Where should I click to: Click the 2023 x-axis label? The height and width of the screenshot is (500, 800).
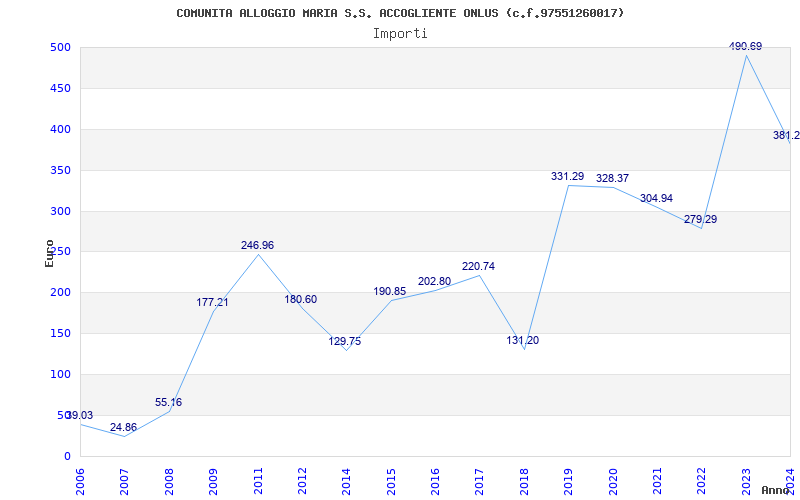tap(746, 481)
